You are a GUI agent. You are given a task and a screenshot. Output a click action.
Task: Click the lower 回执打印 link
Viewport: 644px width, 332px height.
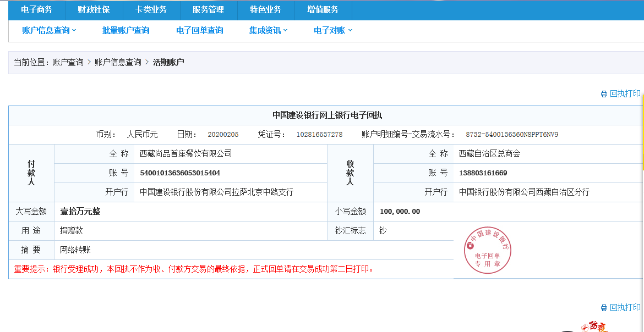(625, 307)
